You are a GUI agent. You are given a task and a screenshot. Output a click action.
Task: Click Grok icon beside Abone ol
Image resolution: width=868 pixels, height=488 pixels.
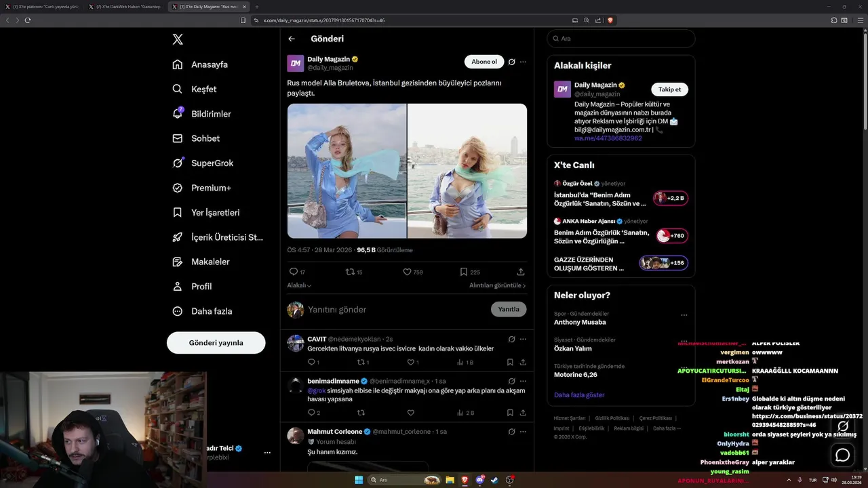[511, 62]
